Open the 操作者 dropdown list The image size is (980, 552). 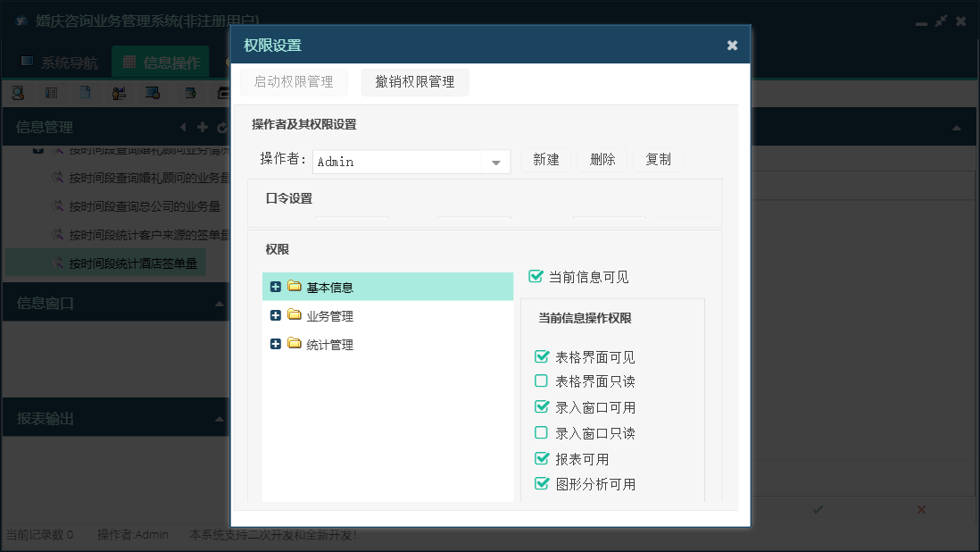coord(495,162)
